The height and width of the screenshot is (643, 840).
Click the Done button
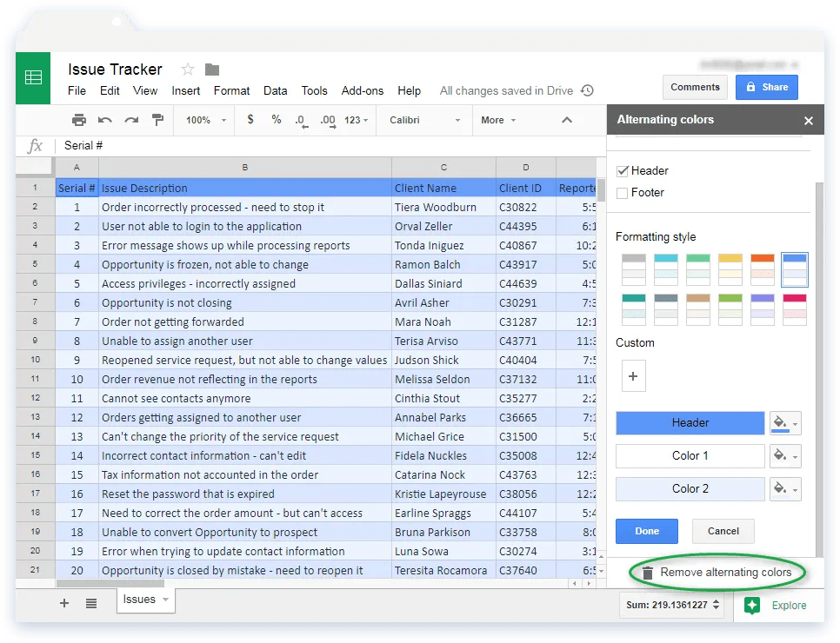tap(646, 531)
